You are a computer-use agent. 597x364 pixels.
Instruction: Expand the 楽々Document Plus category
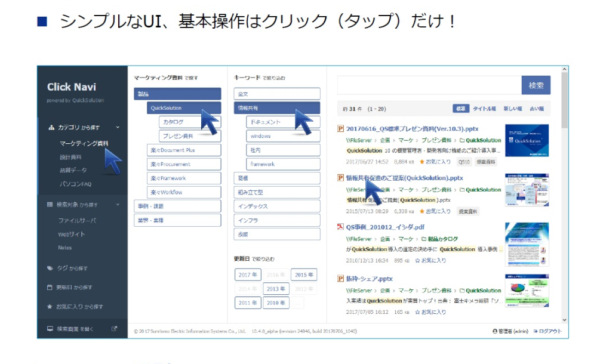point(184,150)
